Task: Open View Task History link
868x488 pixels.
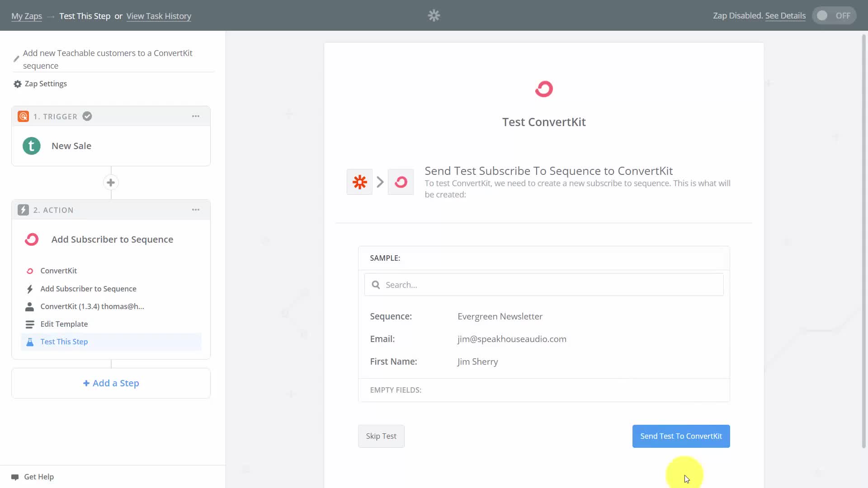Action: (x=159, y=16)
